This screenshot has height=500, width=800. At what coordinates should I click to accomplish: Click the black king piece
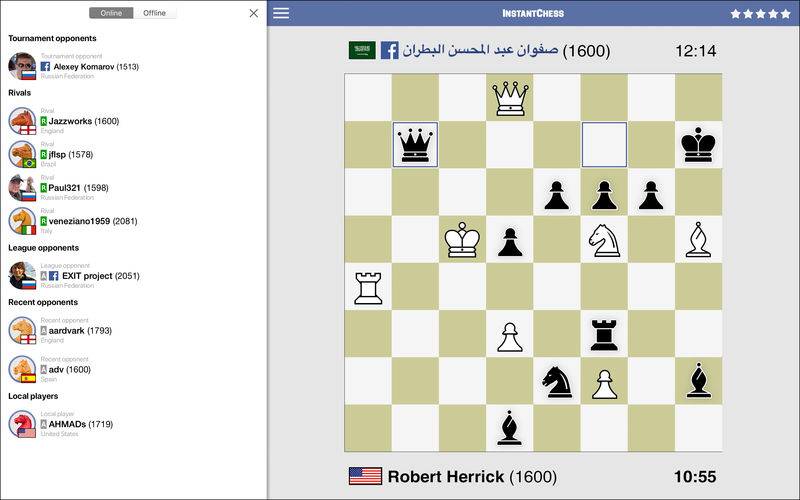point(698,146)
